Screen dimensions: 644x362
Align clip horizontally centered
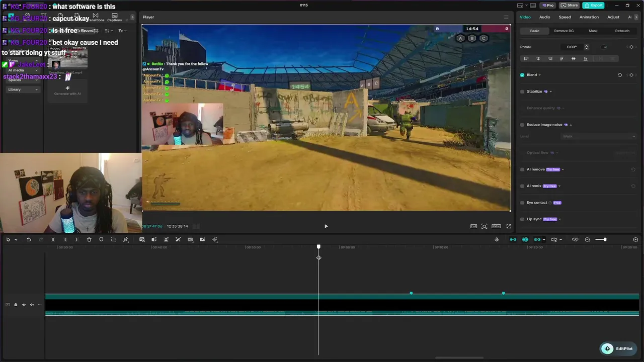click(538, 59)
